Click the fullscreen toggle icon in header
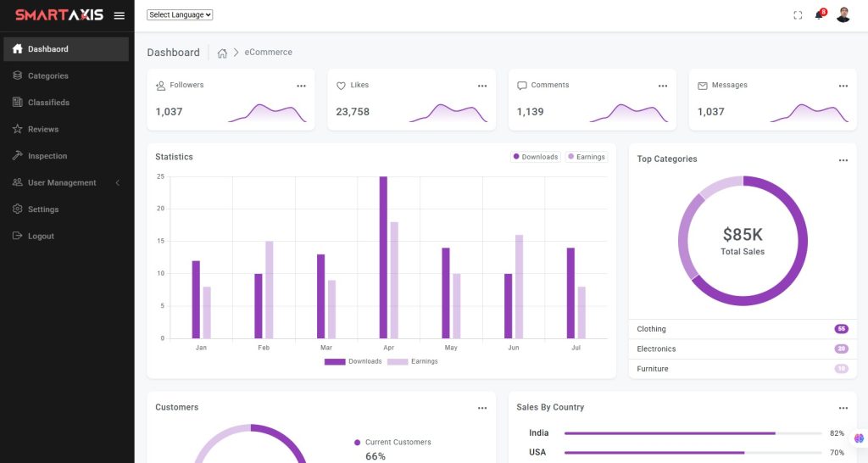This screenshot has width=868, height=463. (x=798, y=15)
